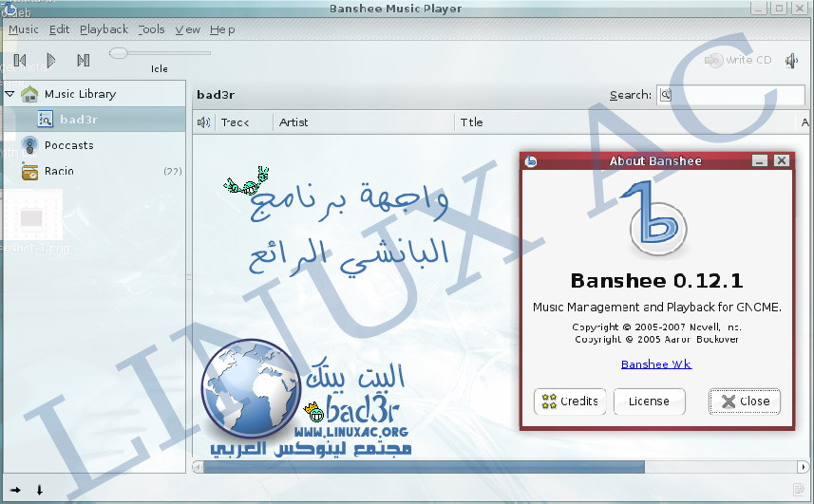Skip to the next track
The height and width of the screenshot is (504, 814).
click(x=83, y=60)
